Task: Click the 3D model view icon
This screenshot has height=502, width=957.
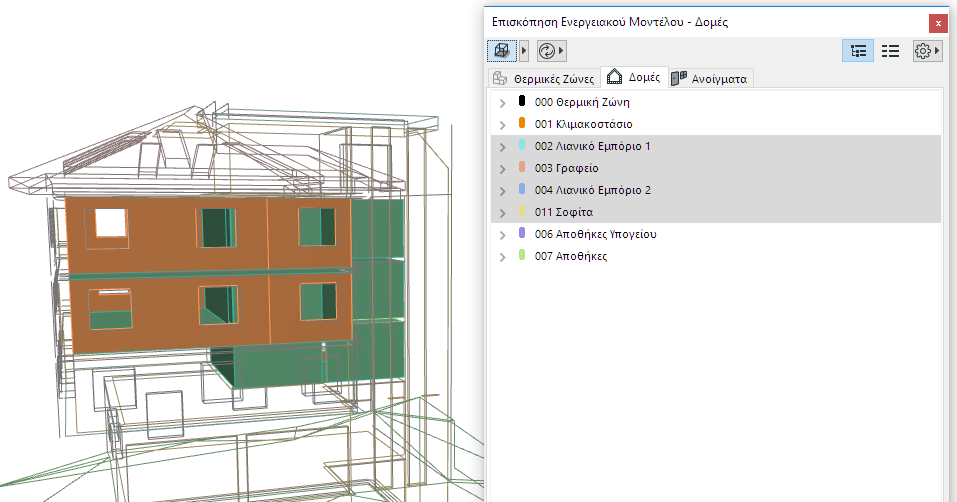Action: (x=502, y=51)
